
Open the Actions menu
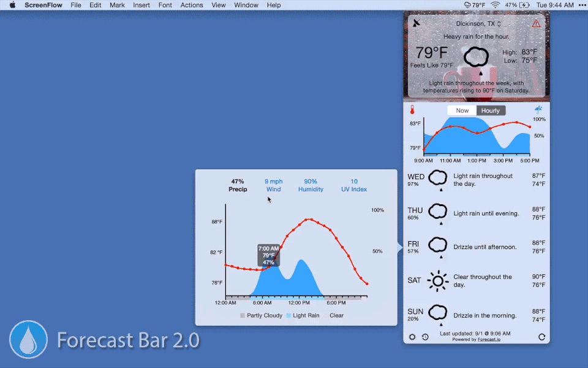(x=192, y=5)
